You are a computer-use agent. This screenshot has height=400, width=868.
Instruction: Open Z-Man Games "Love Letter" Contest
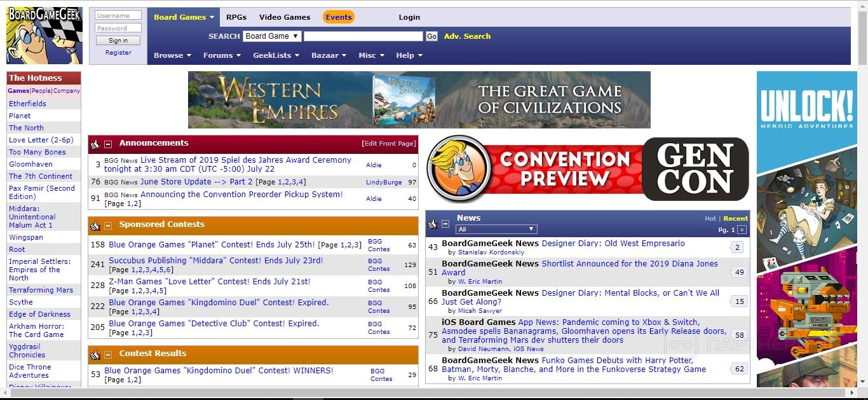210,282
